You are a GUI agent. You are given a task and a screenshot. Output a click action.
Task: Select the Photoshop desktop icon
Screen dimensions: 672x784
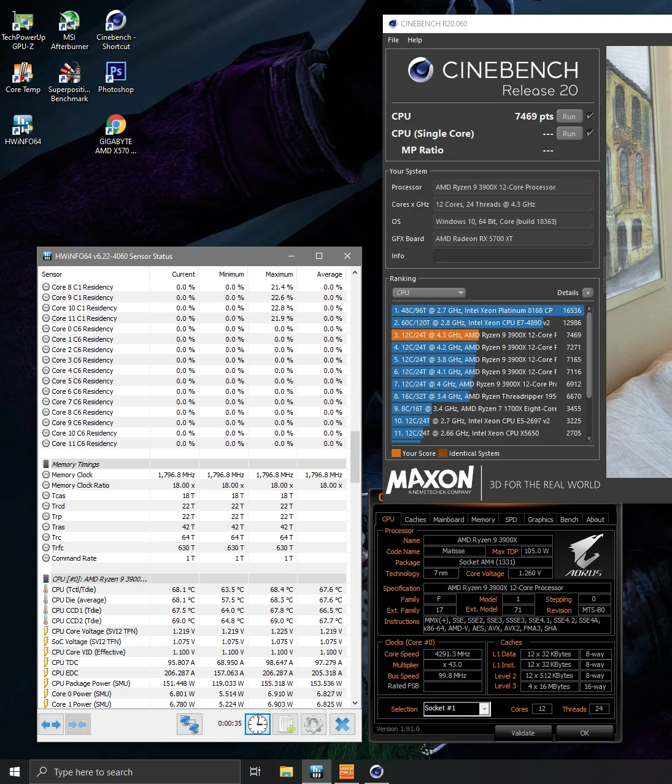(x=116, y=79)
